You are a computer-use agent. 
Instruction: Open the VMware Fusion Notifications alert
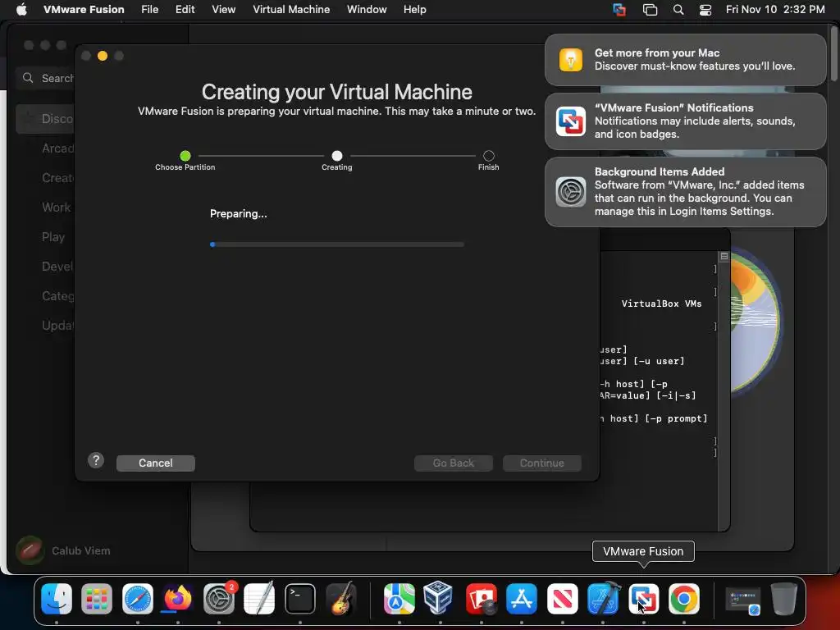coord(685,121)
